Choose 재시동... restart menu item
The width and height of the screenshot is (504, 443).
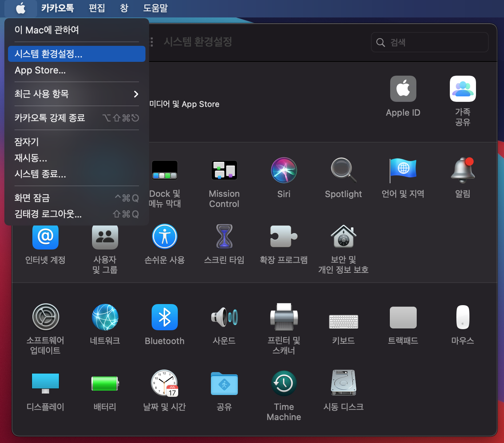[x=76, y=158]
